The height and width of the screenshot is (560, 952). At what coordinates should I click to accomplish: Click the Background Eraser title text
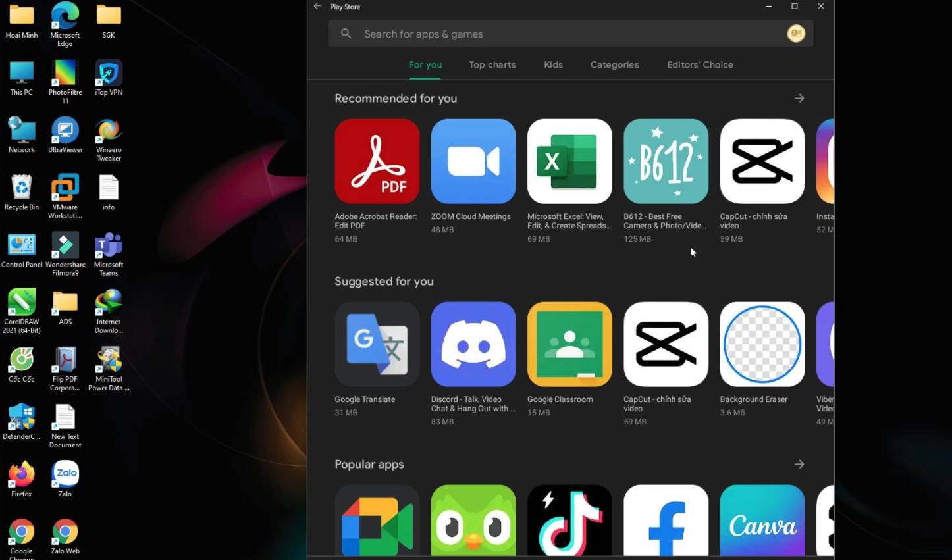754,399
